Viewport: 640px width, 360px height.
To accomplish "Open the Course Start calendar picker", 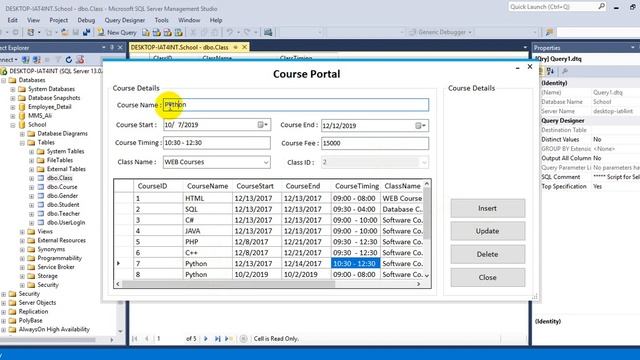I will click(x=263, y=125).
